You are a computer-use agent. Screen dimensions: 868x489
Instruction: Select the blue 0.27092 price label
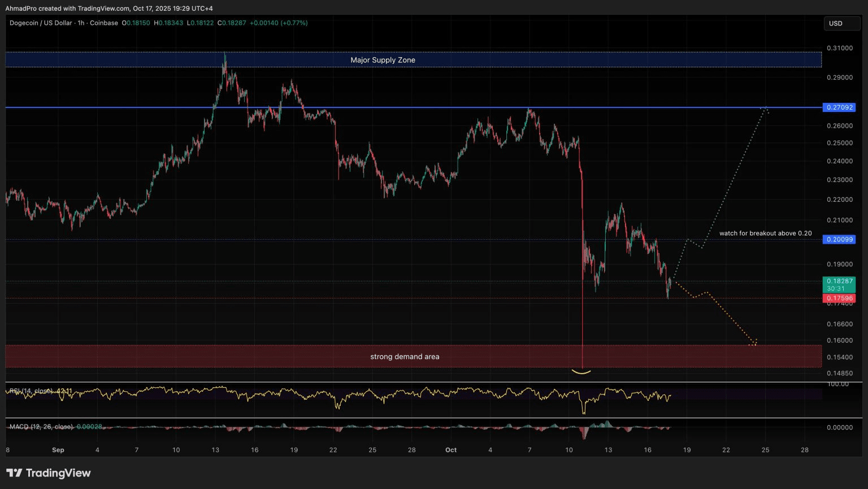[x=839, y=107]
